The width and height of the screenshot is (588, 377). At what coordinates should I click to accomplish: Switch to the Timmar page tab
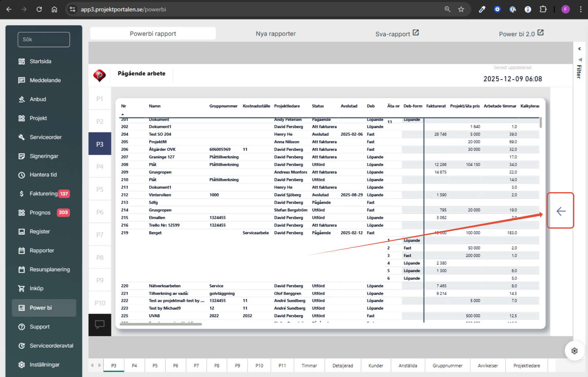pos(309,365)
